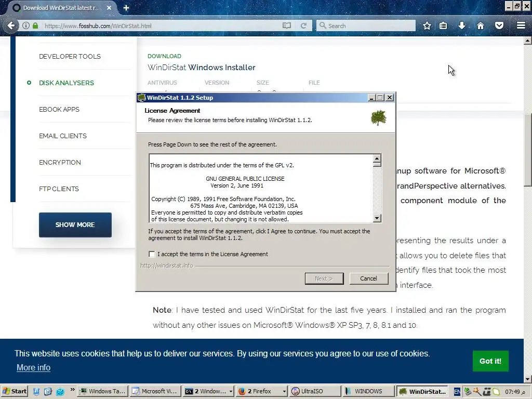The image size is (532, 399).
Task: Click the search magnifier icon
Action: tap(323, 26)
